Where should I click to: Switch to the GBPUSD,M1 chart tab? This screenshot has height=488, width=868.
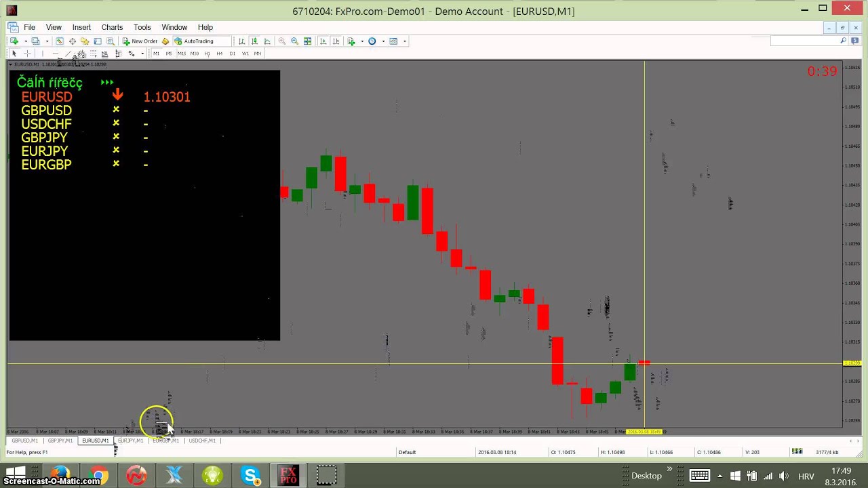(25, 441)
